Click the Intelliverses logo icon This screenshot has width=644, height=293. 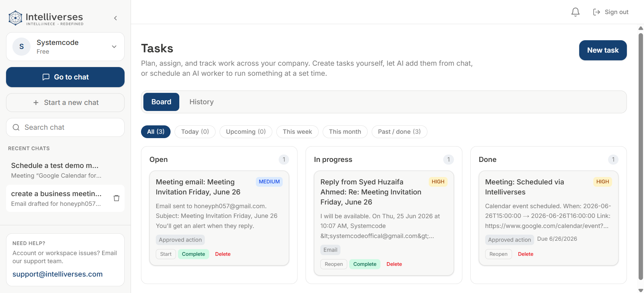pyautogui.click(x=15, y=18)
